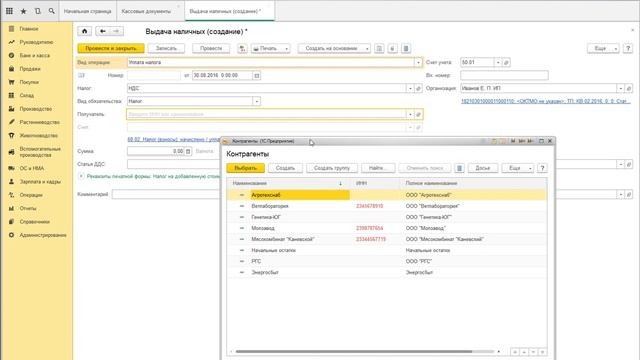
Task: Click Найти button in Контрагенты
Action: 377,168
